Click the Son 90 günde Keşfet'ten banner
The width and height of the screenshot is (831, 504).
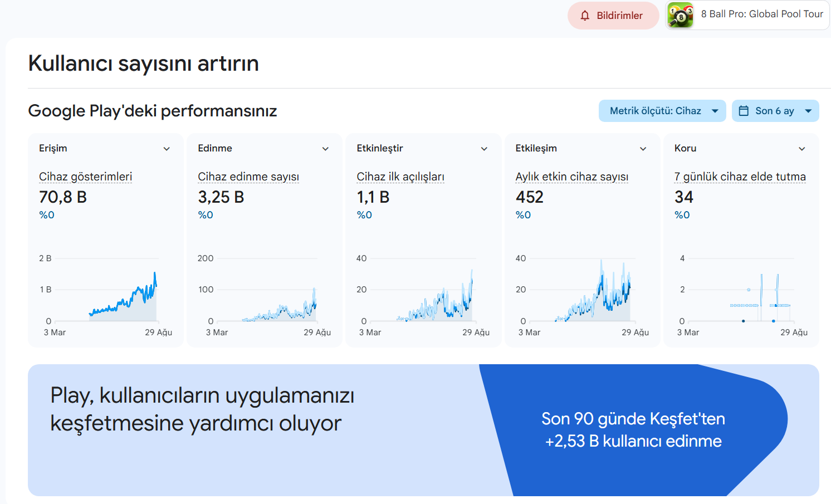633,430
